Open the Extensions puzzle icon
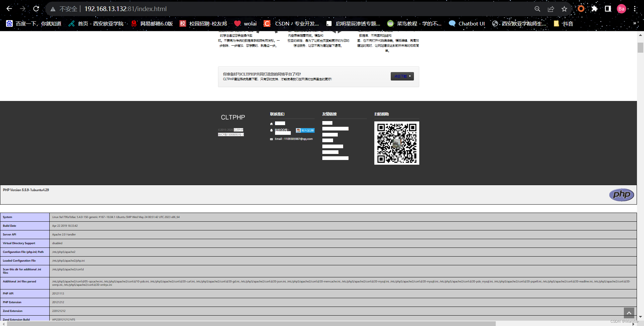 [x=594, y=9]
